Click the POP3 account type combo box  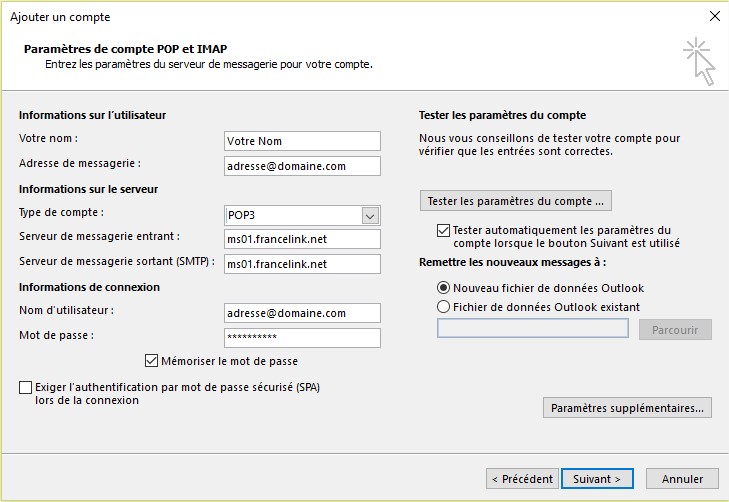pyautogui.click(x=292, y=215)
